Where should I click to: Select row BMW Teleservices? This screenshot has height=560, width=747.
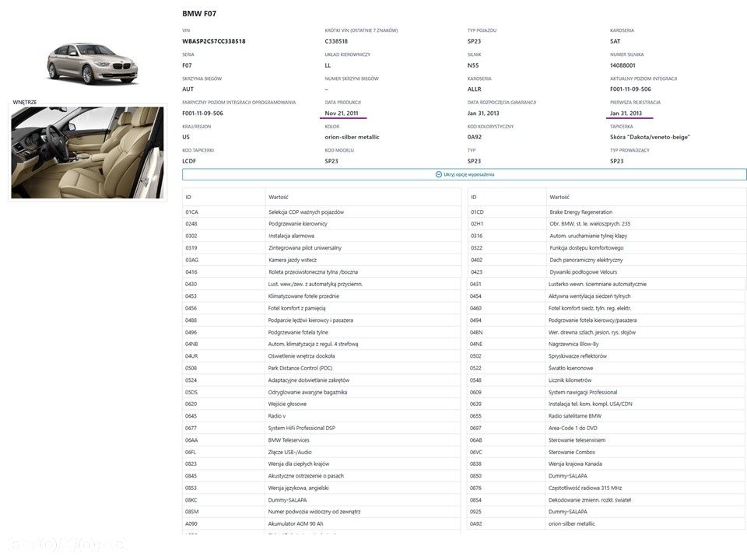[x=321, y=440]
